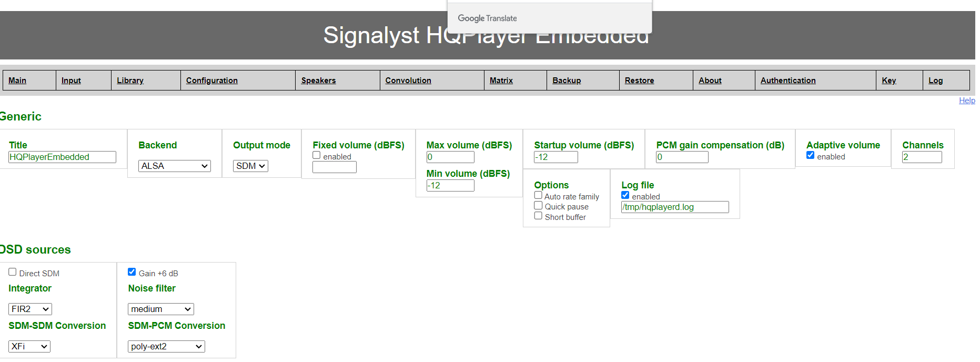Open the Restore page
Image resolution: width=980 pixels, height=362 pixels.
click(639, 81)
